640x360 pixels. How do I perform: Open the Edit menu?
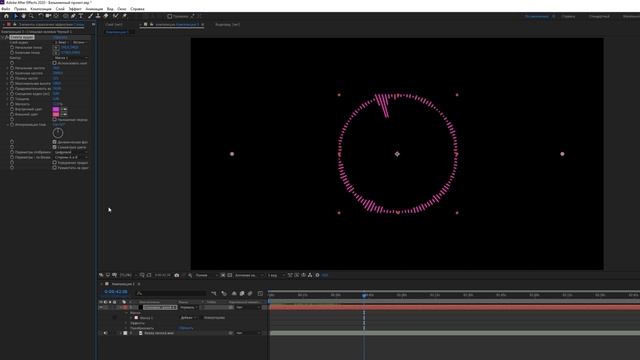click(x=20, y=9)
